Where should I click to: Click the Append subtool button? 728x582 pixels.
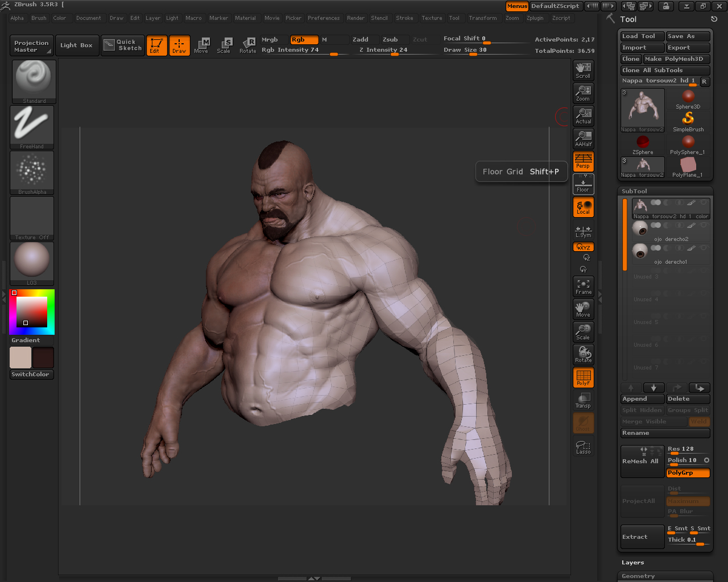point(643,399)
